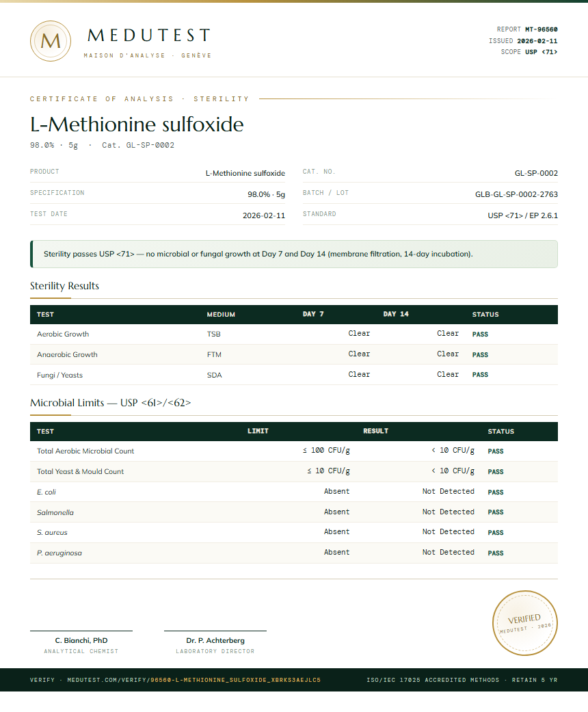588x712 pixels.
Task: Click the LIMIT column header
Action: click(x=258, y=431)
